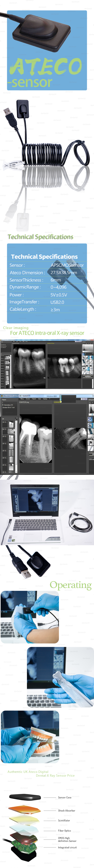Click the first window layout icon beside Histogram

[82, 399]
